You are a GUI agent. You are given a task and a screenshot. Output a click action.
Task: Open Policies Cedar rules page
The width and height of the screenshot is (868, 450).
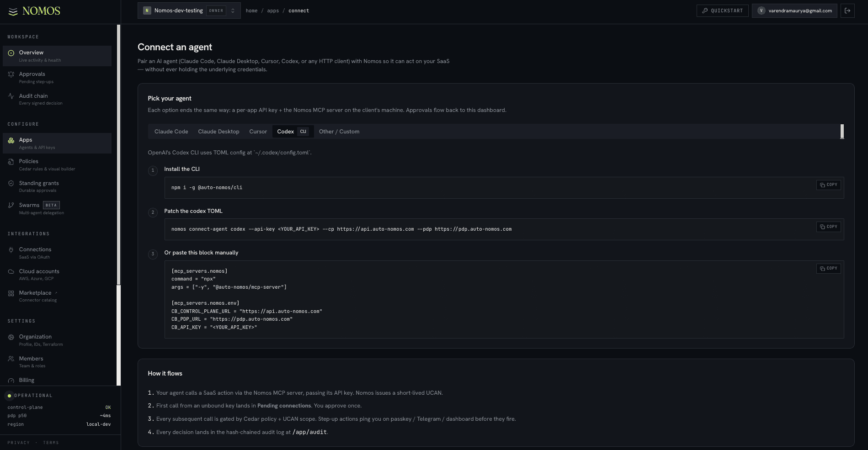coord(57,164)
